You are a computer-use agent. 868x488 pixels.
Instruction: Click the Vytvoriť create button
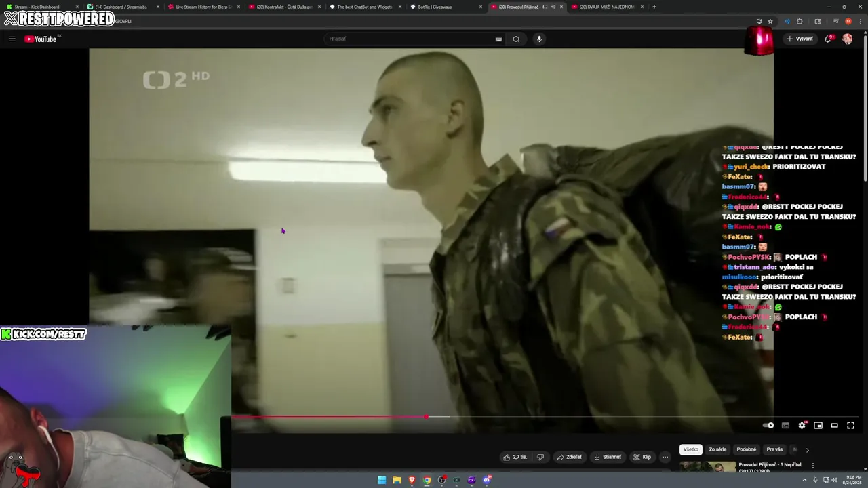(800, 39)
